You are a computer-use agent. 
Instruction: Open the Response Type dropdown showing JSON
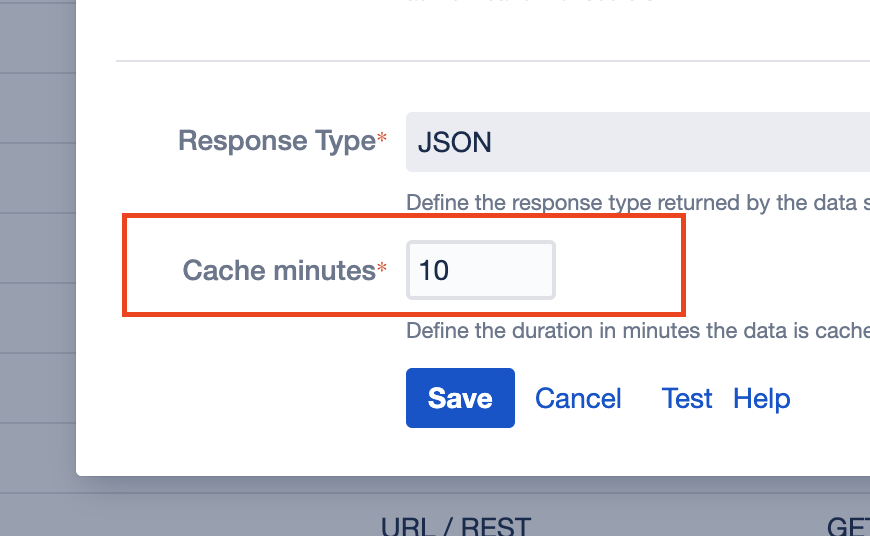pyautogui.click(x=638, y=142)
